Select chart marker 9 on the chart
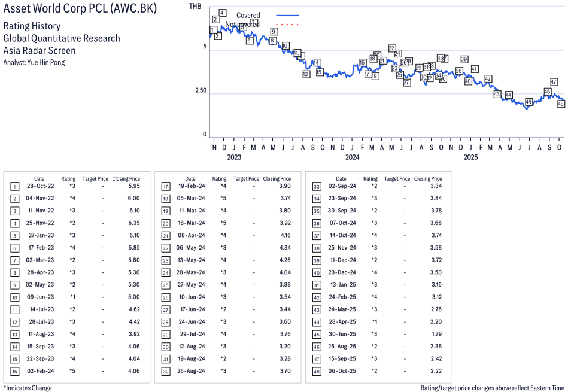This screenshot has height=392, width=571. point(274,32)
